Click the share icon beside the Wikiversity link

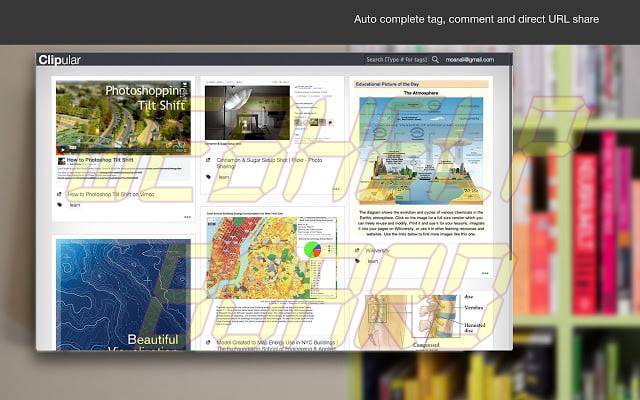click(357, 250)
